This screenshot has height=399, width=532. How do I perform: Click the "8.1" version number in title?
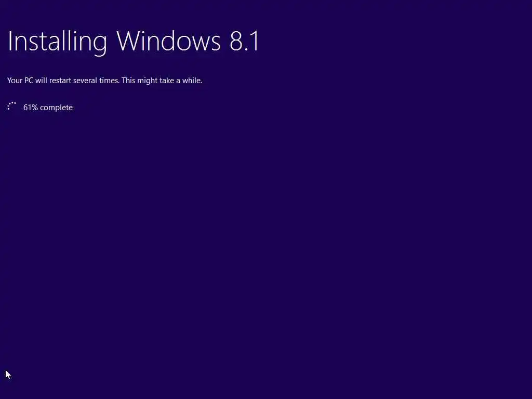pos(245,41)
